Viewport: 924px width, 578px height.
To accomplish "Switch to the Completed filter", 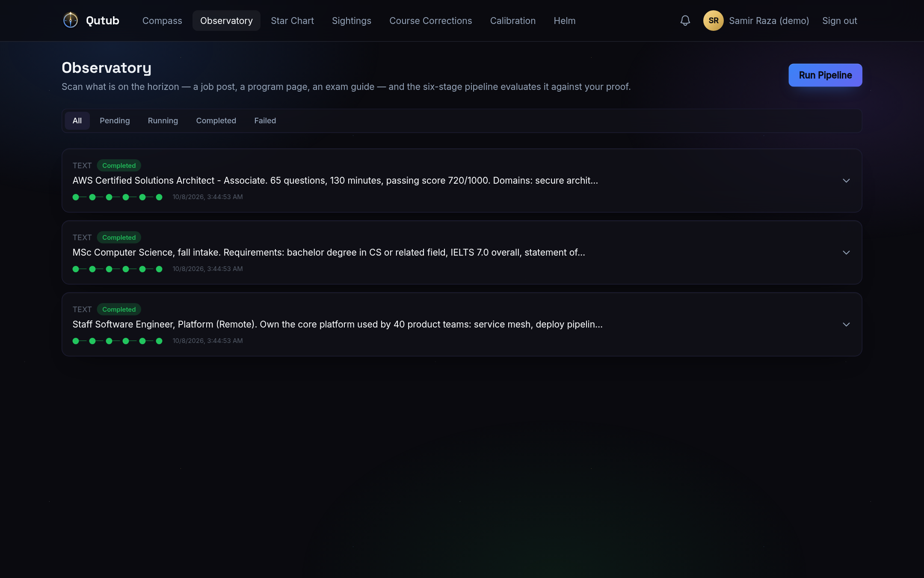I will point(216,121).
